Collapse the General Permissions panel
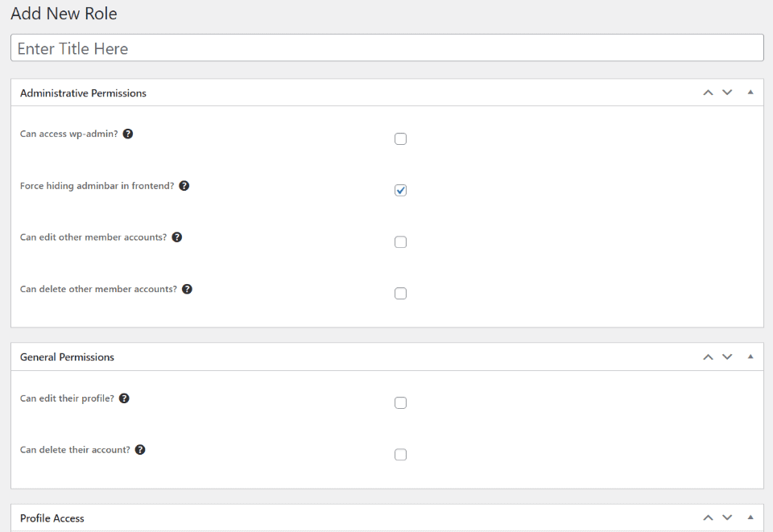This screenshot has width=773, height=532. (x=750, y=357)
